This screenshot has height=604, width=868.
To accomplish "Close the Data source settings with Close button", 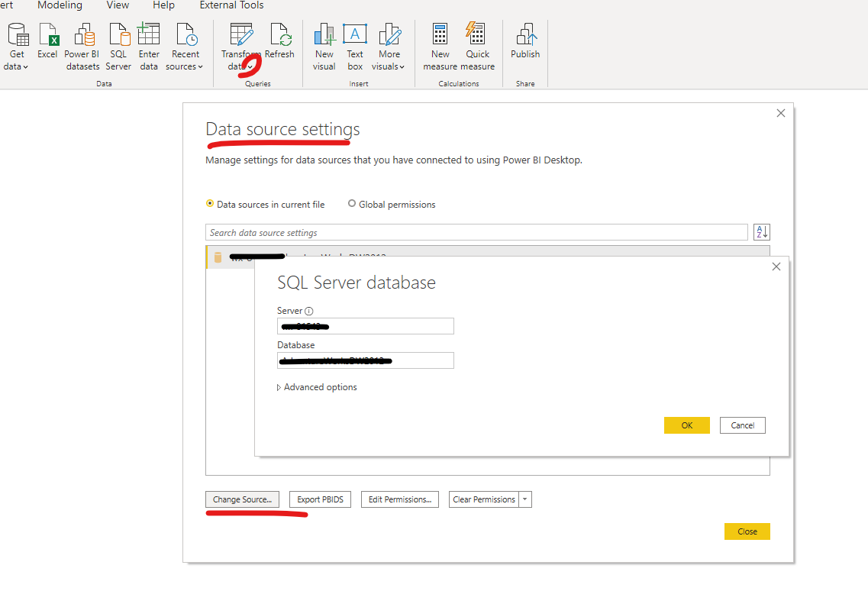I will click(x=747, y=531).
